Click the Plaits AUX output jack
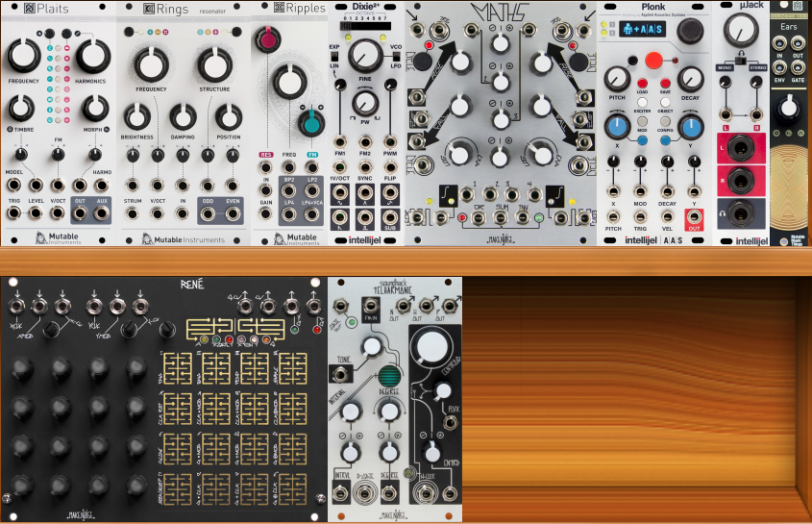Screen dimensions: 812x524 pos(102,212)
